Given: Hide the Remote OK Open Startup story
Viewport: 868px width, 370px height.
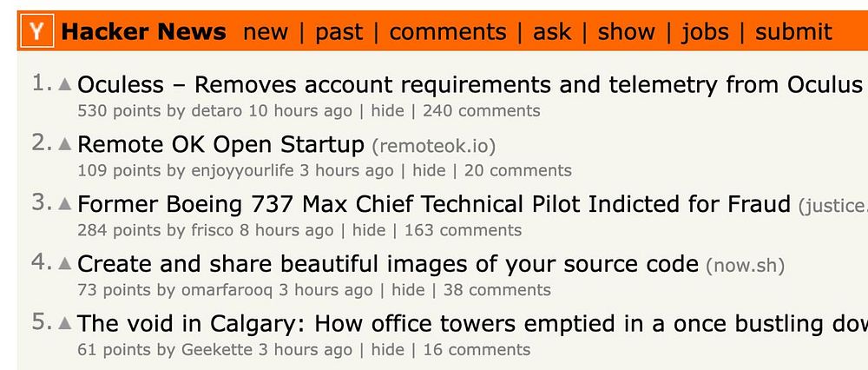Looking at the screenshot, I should [x=429, y=170].
